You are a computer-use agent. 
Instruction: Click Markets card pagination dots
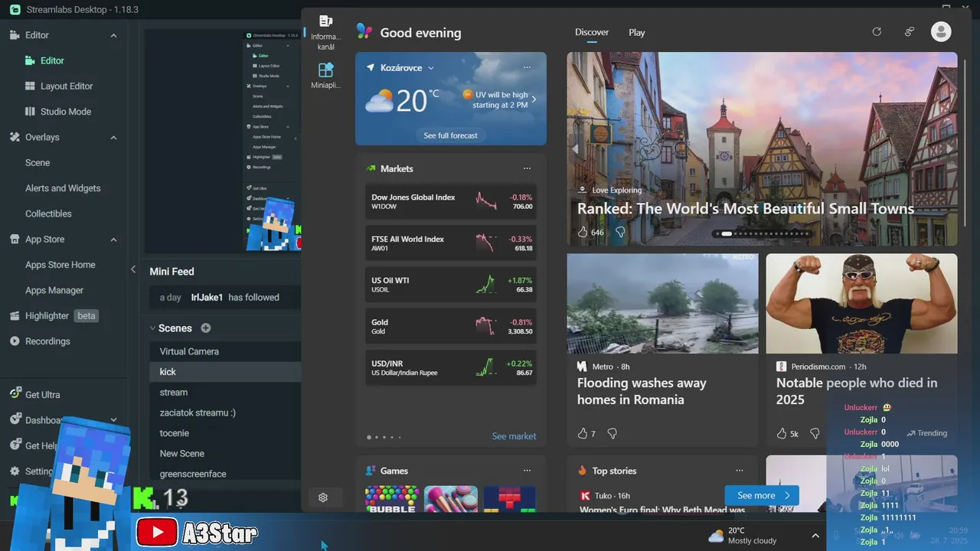point(384,438)
